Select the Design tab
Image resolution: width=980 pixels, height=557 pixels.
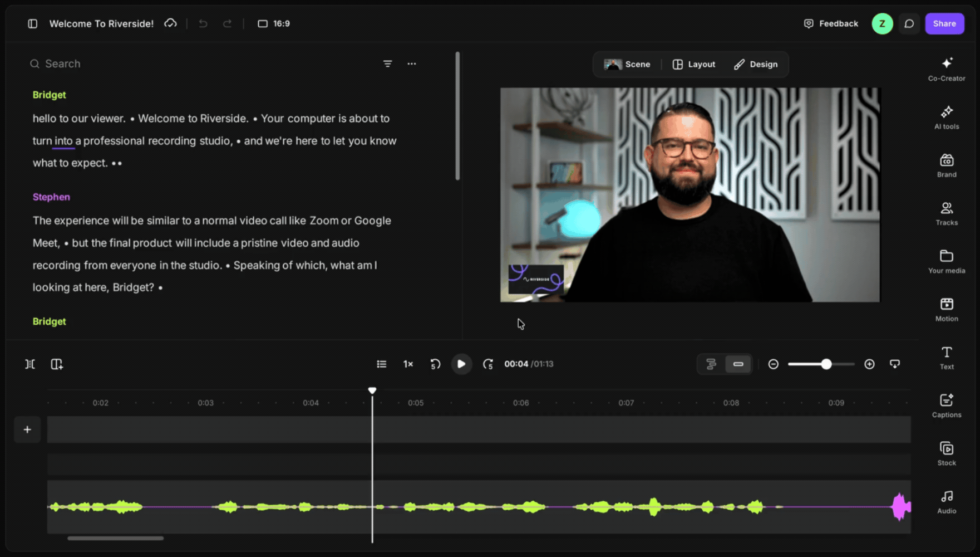tap(756, 64)
